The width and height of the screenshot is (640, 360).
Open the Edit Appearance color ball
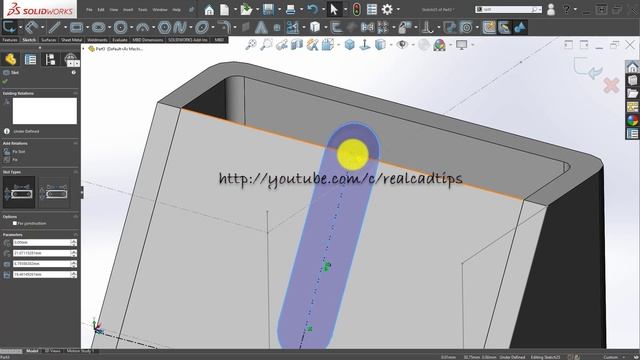tap(439, 44)
